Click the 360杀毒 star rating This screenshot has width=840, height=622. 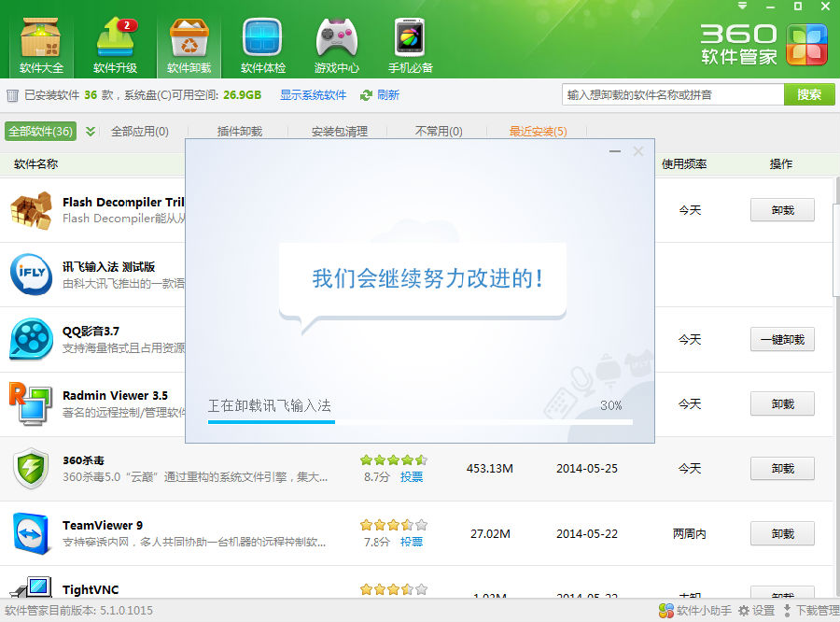tap(394, 460)
